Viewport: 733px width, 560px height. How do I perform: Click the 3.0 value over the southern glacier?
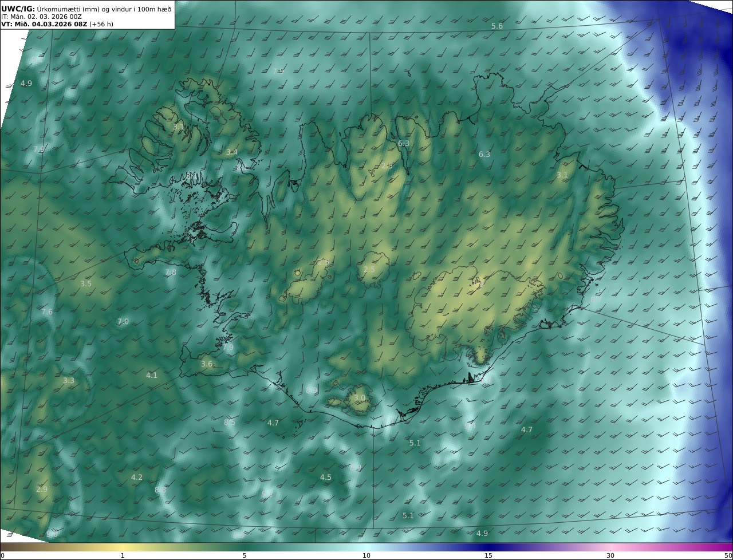359,398
